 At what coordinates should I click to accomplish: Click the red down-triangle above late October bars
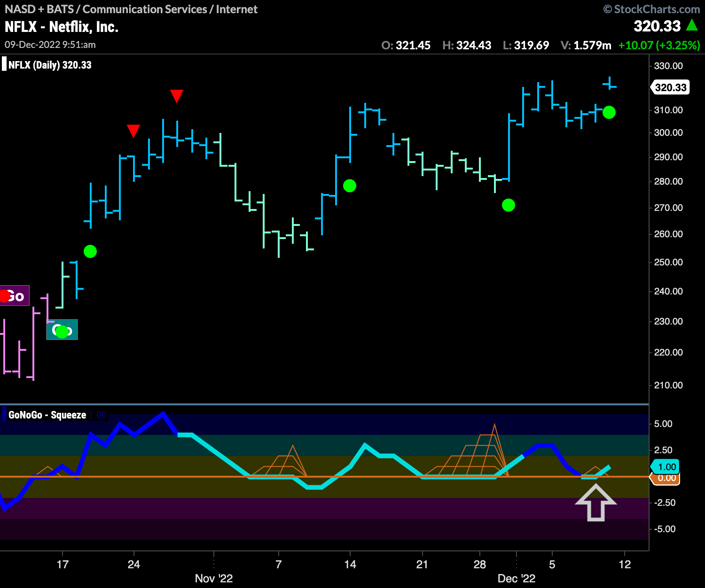(177, 96)
